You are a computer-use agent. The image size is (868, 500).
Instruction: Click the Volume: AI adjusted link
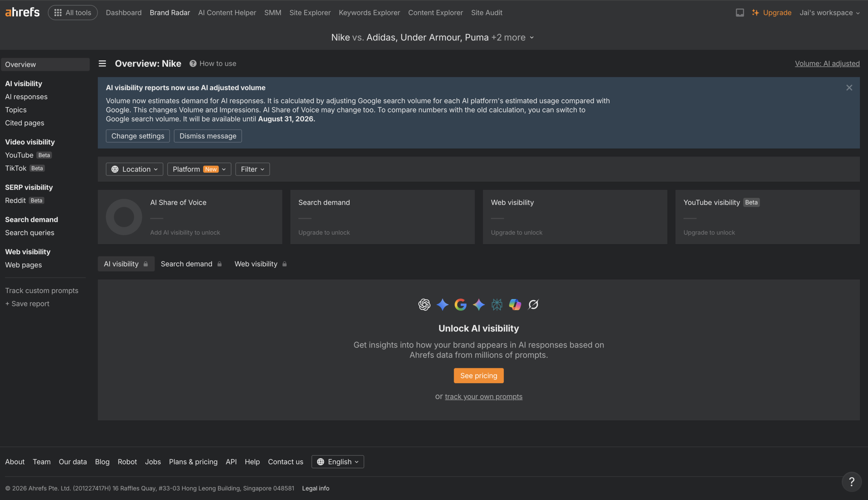click(x=827, y=64)
